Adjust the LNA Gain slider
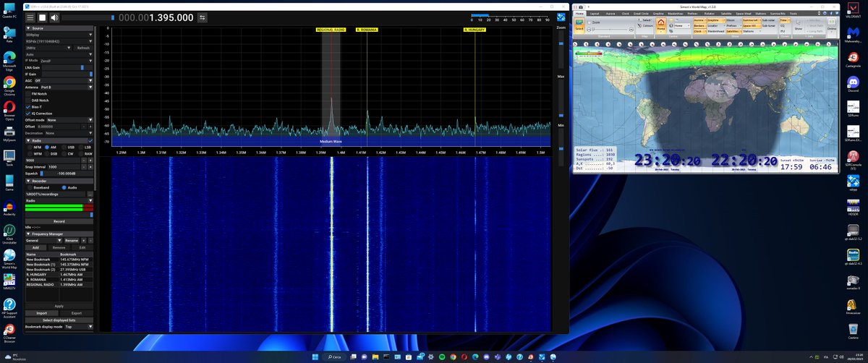Screen dimensions: 868x363 point(68,67)
